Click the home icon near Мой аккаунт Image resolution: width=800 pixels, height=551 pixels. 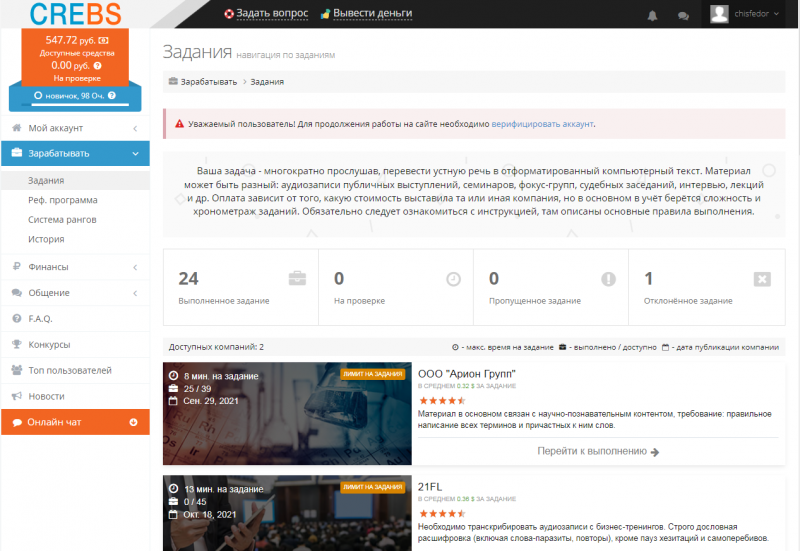coord(17,128)
